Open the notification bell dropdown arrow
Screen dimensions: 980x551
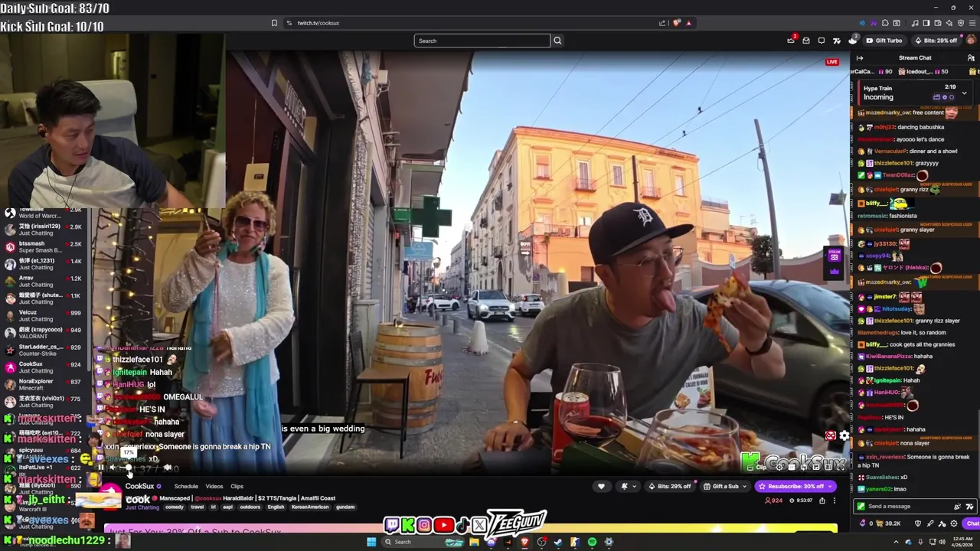(x=634, y=486)
